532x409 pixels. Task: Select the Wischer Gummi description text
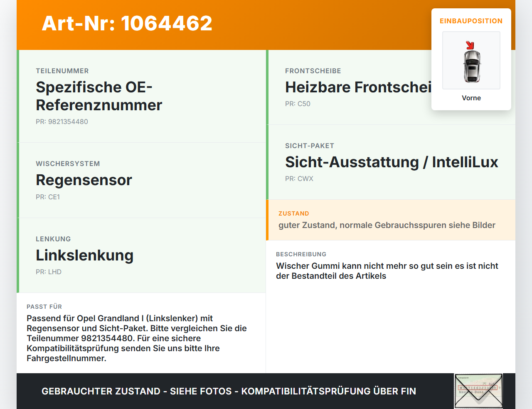pyautogui.click(x=387, y=271)
